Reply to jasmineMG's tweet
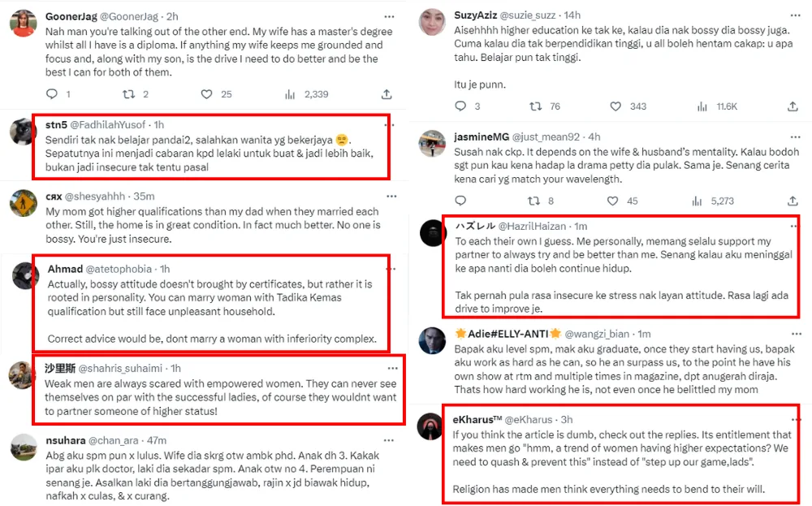This screenshot has height=506, width=812. [460, 201]
